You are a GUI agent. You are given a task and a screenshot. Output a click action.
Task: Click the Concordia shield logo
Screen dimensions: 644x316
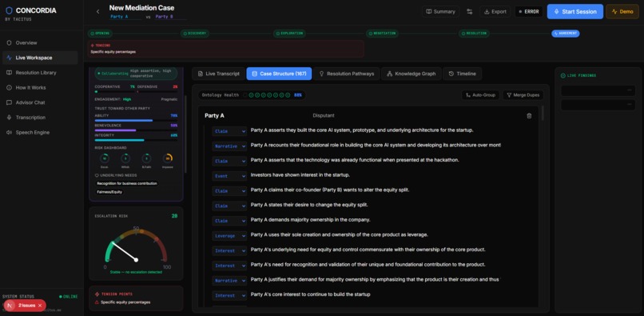coord(9,10)
